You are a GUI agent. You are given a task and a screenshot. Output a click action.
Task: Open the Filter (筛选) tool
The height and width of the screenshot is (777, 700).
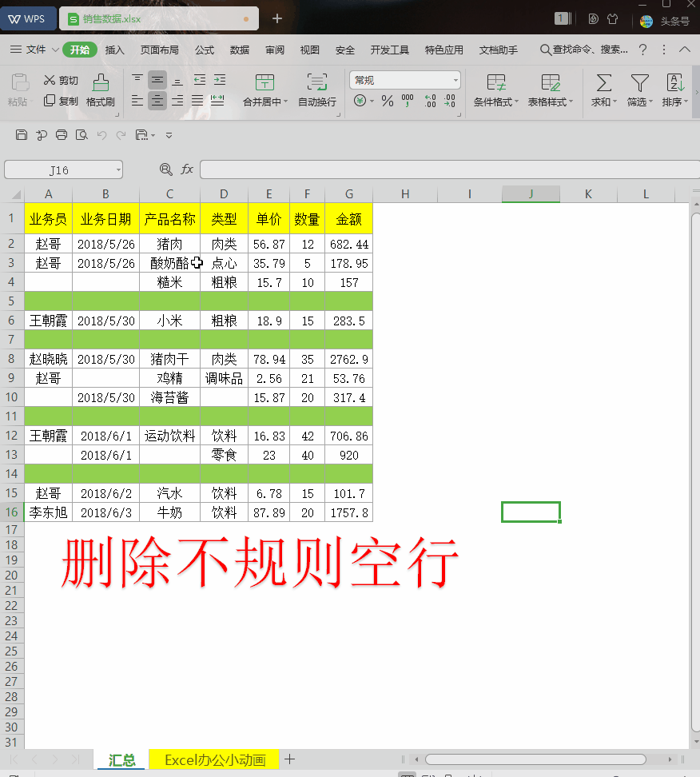pyautogui.click(x=639, y=88)
